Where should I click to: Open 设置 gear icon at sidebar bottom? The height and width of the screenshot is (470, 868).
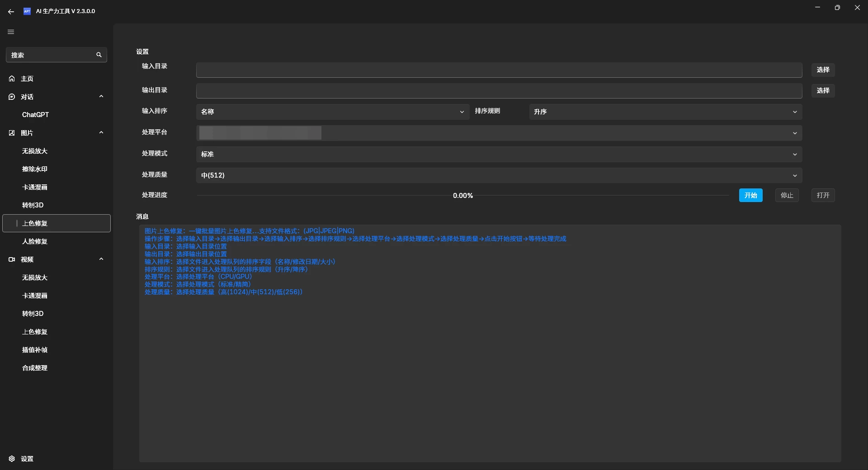point(12,459)
